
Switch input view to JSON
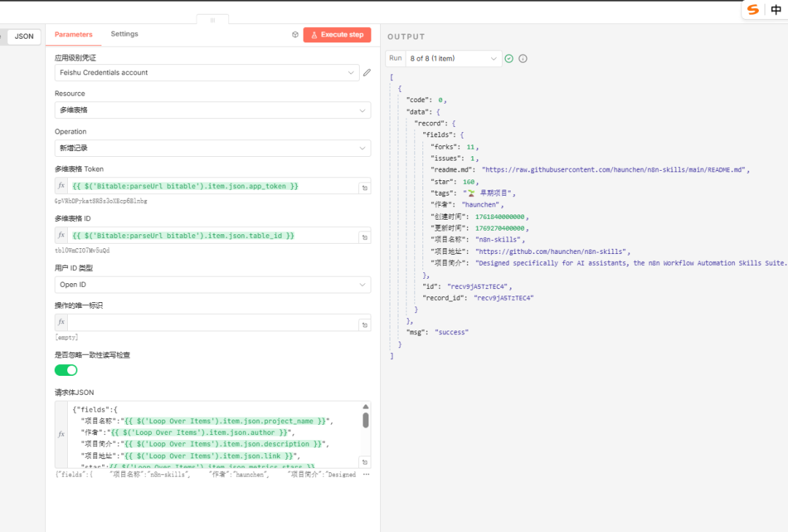tap(24, 36)
